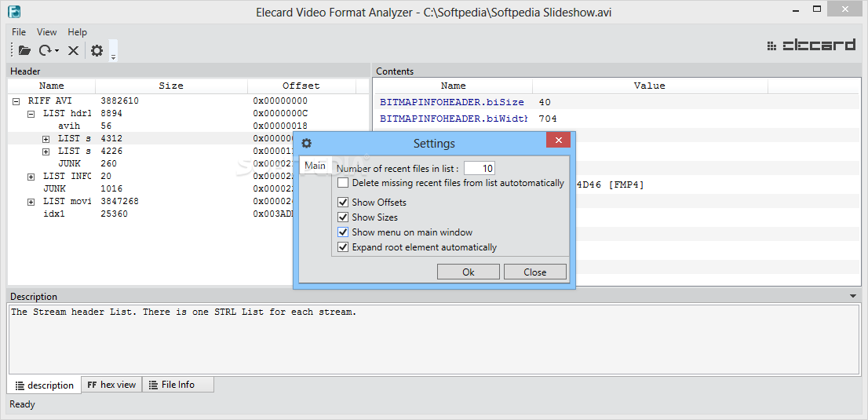Select the BITMAPINFOHEADER.biWidth row
The image size is (868, 420).
(616, 119)
